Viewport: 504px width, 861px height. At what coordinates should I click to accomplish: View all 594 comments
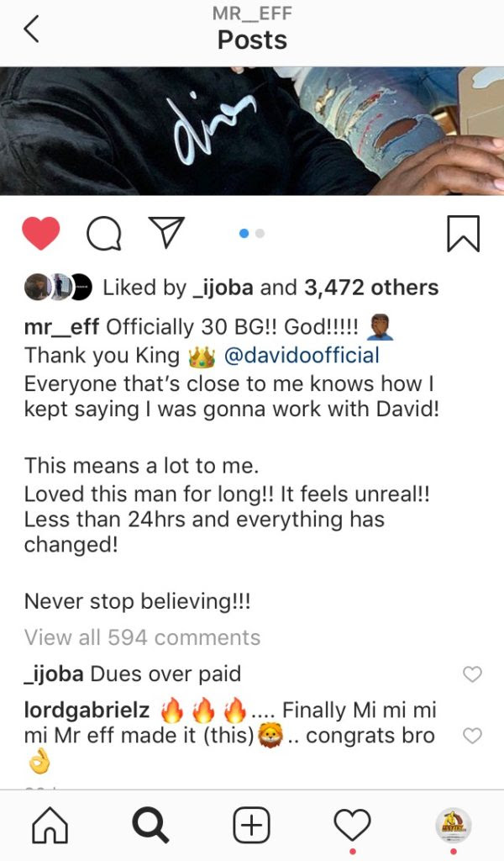coord(143,637)
